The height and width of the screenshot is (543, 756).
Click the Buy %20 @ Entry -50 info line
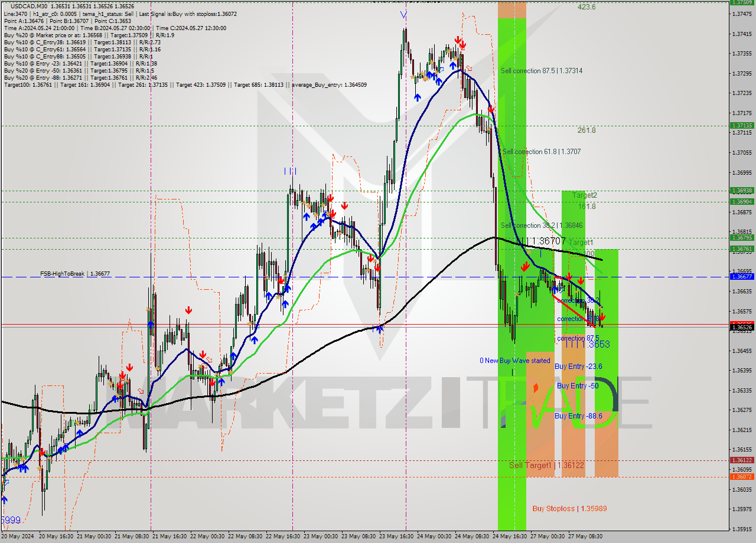click(79, 70)
